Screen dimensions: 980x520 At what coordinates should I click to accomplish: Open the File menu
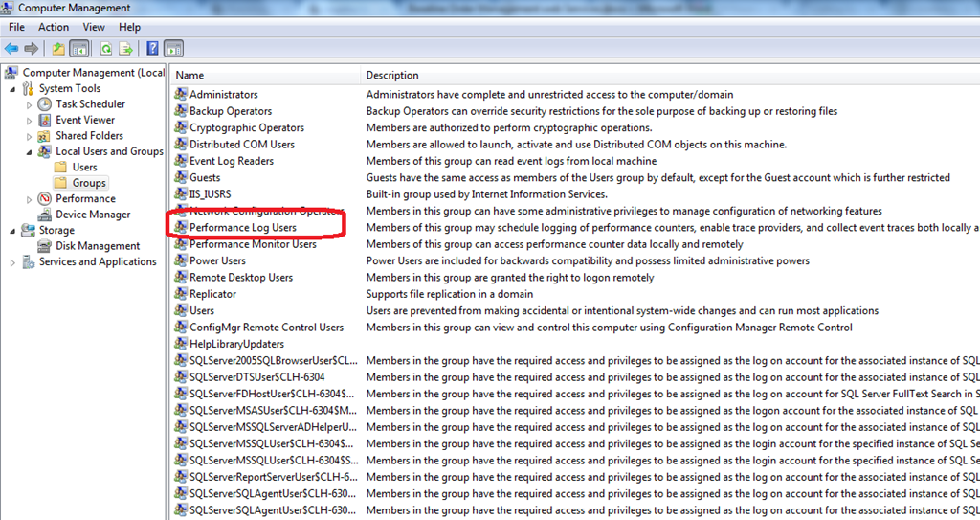[x=17, y=27]
